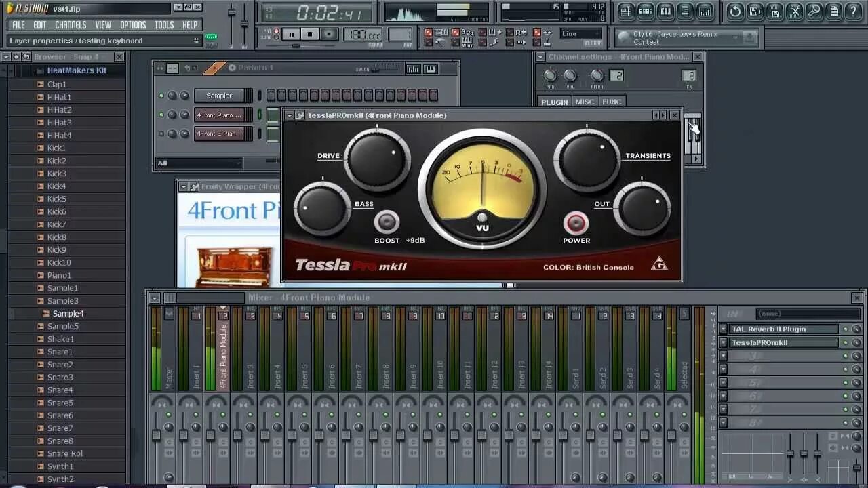Click the Master track volume fader
This screenshot has width=868, height=488.
156,435
